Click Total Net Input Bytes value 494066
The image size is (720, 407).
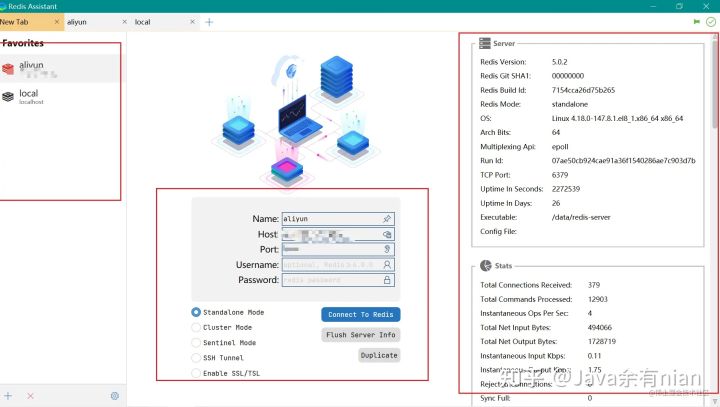pos(600,328)
